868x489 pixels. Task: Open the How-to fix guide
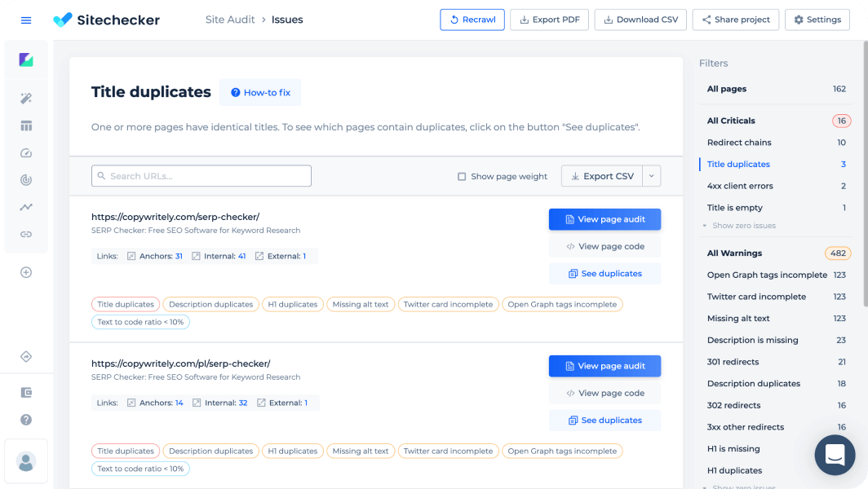tap(260, 92)
